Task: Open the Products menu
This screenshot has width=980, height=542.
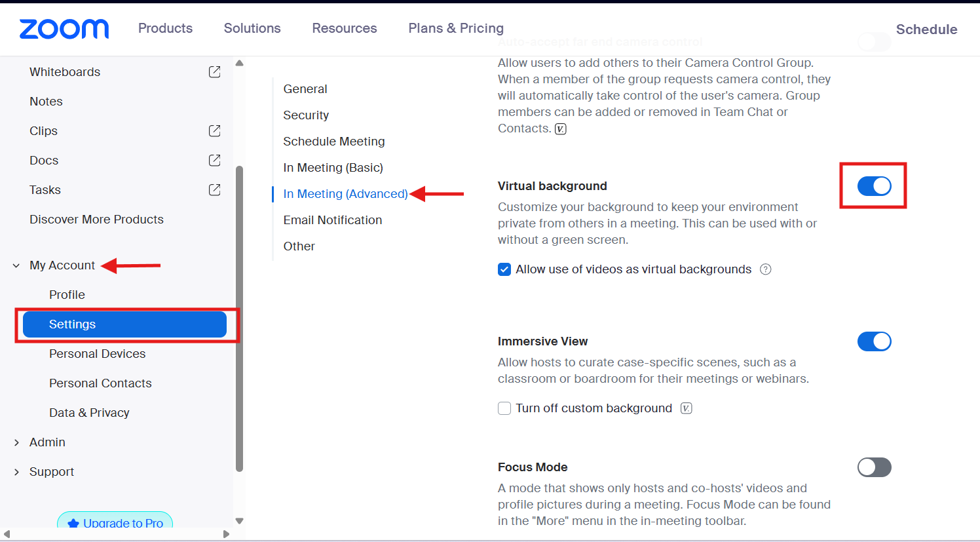Action: pos(165,28)
